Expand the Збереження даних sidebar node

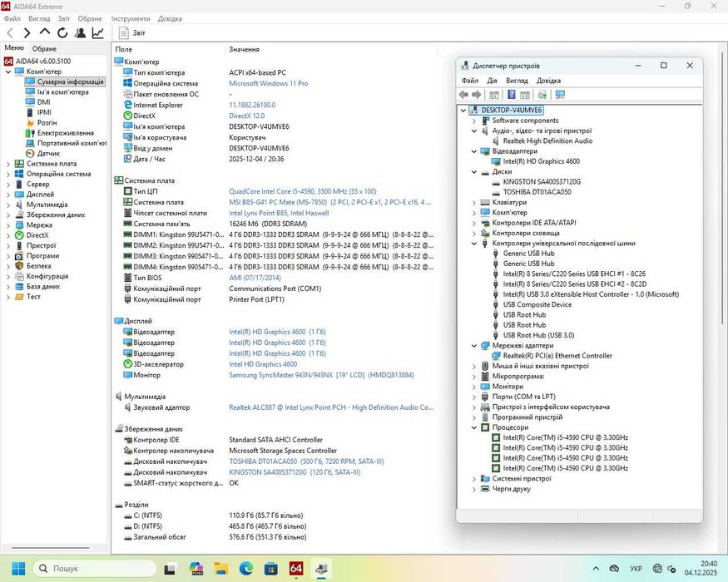click(7, 215)
